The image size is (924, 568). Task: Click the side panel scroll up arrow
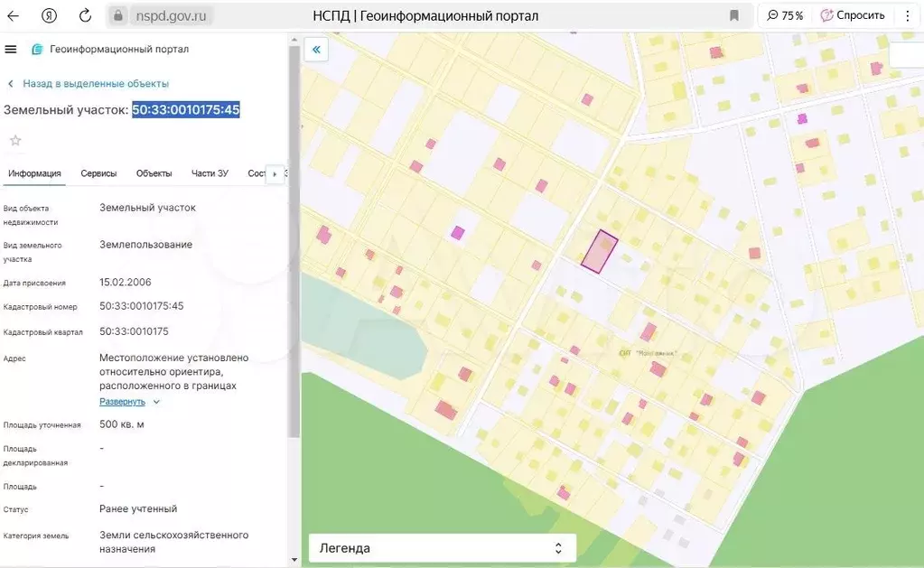[x=294, y=40]
